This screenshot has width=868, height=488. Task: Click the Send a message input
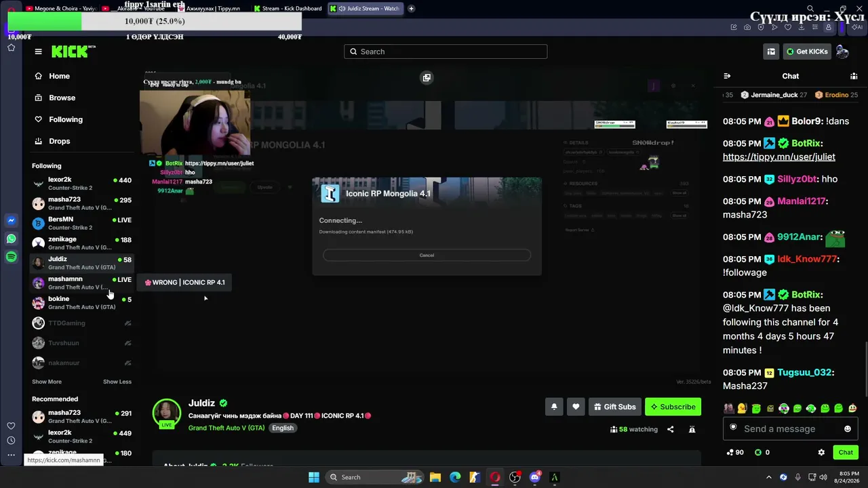click(790, 428)
